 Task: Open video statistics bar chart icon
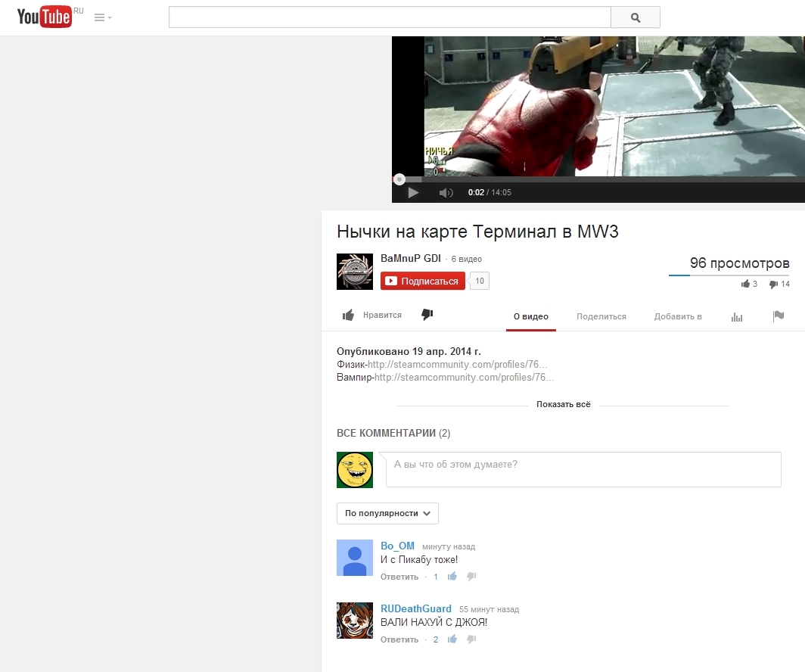click(x=737, y=317)
